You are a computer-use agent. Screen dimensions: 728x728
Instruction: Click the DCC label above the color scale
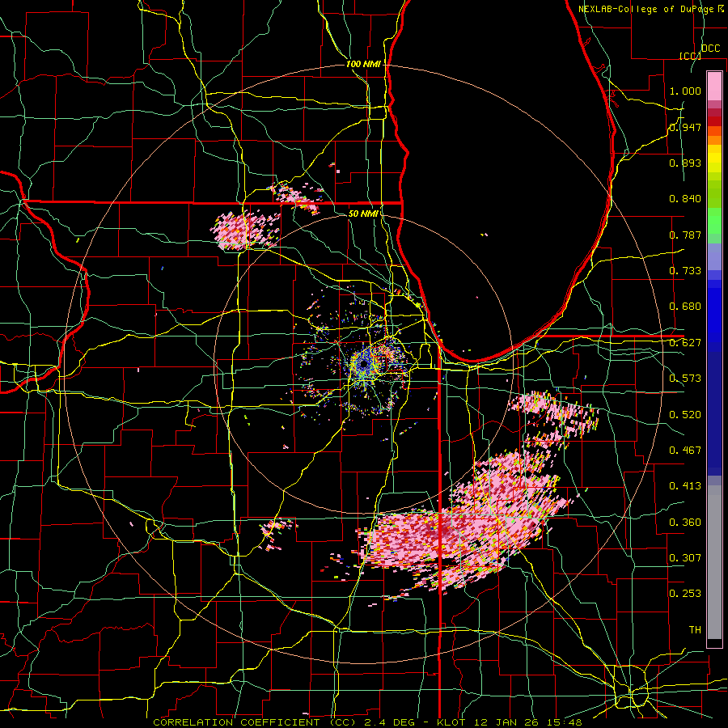(x=710, y=49)
